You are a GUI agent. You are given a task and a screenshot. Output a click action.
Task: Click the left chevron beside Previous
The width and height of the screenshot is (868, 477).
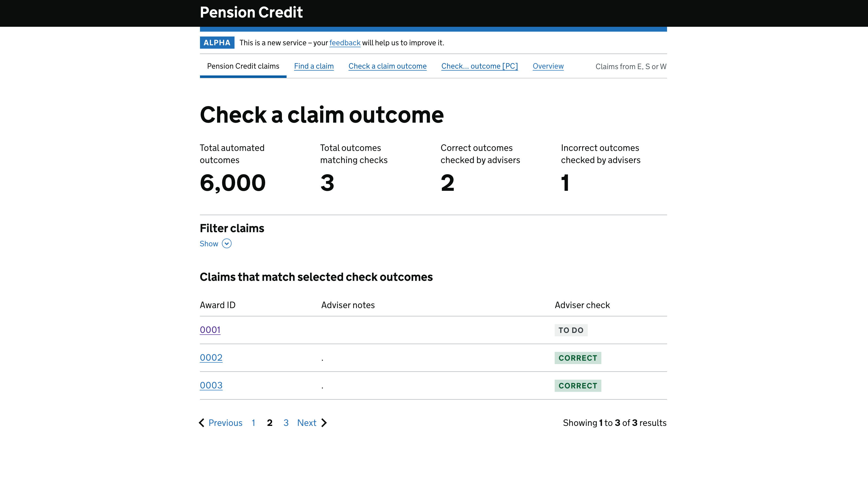tap(202, 422)
